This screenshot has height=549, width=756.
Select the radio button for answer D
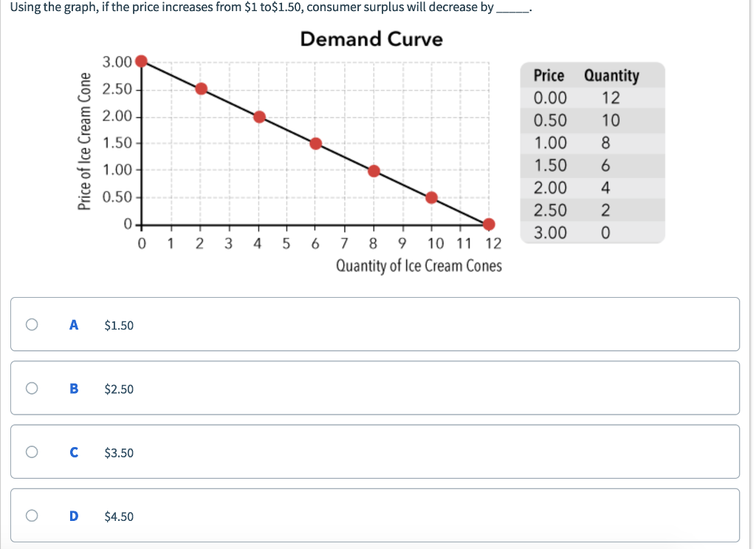(31, 516)
